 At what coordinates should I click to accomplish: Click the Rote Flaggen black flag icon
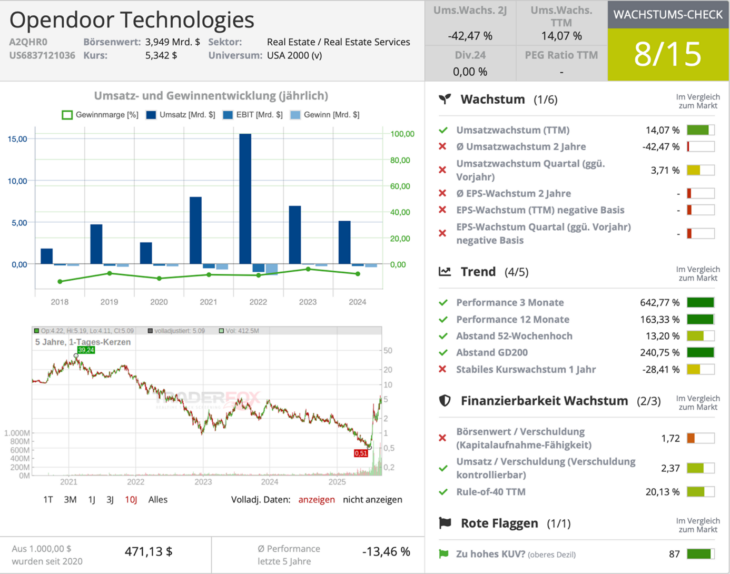click(x=445, y=523)
